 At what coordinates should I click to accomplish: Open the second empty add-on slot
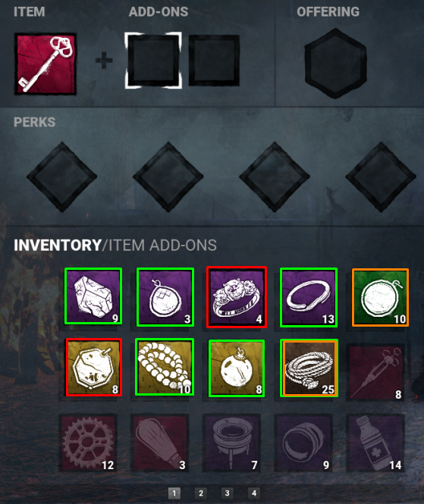tap(214, 61)
